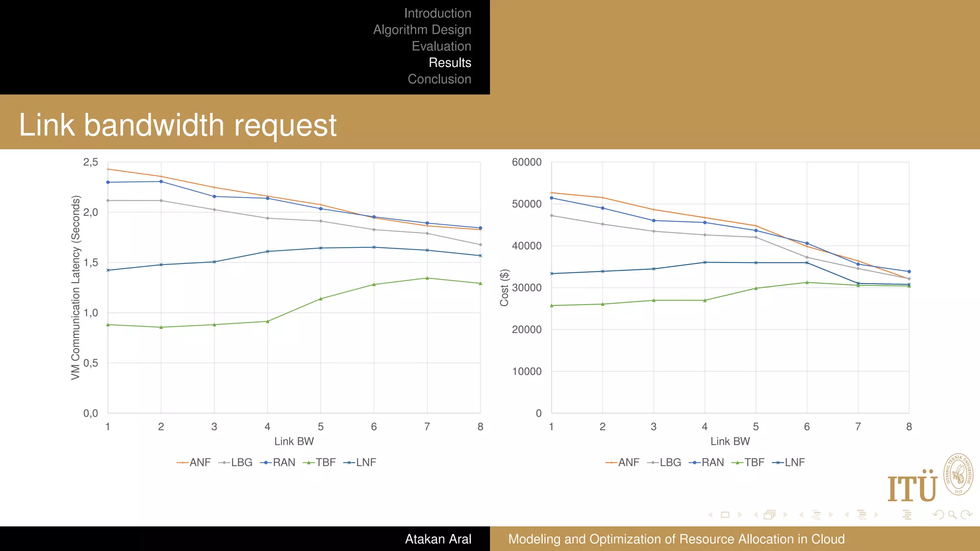This screenshot has width=980, height=551.
Task: Click the 1,0 tick on latency axis
Action: [90, 313]
